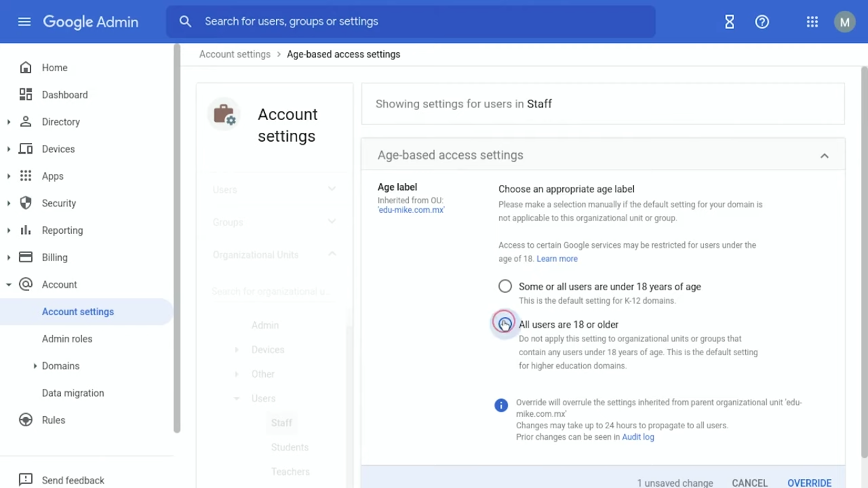Click the Reporting bar chart icon

(25, 230)
